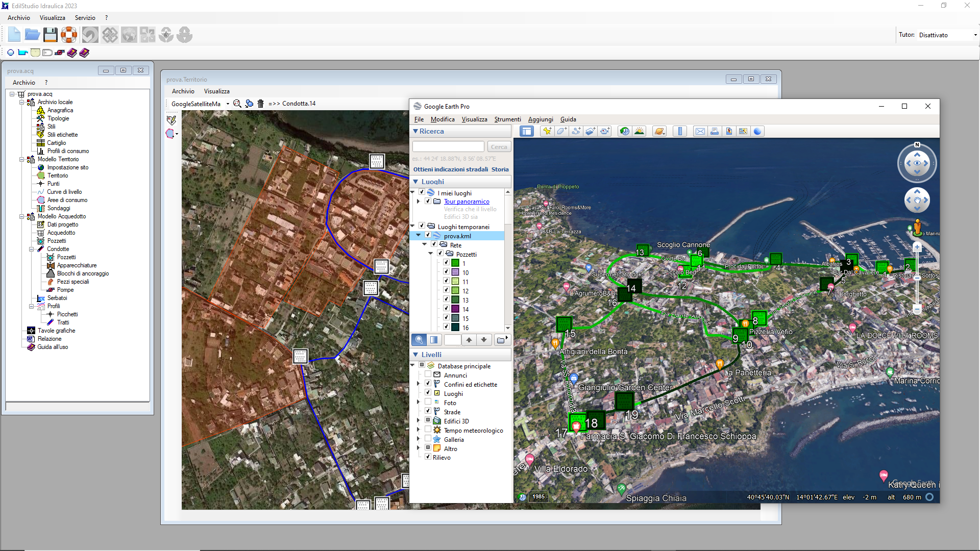The image size is (980, 551).
Task: Click the new document icon in main toolbar
Action: [14, 35]
